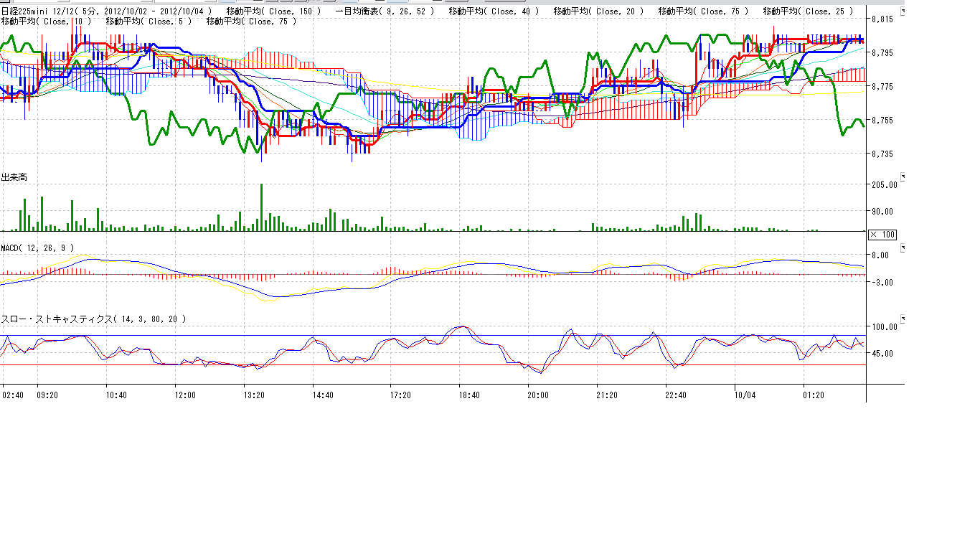The width and height of the screenshot is (980, 551).
Task: Select the スロー・ストキャスティクス panel label
Action: (x=93, y=319)
